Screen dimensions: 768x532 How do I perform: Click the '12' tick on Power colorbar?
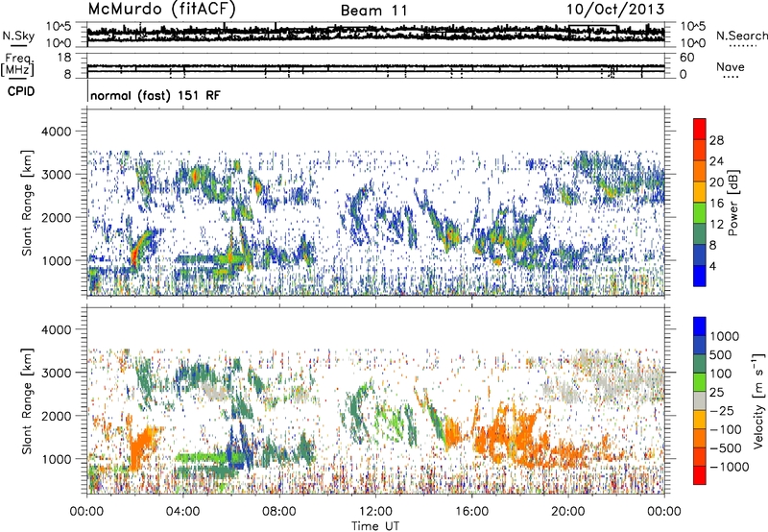point(716,225)
